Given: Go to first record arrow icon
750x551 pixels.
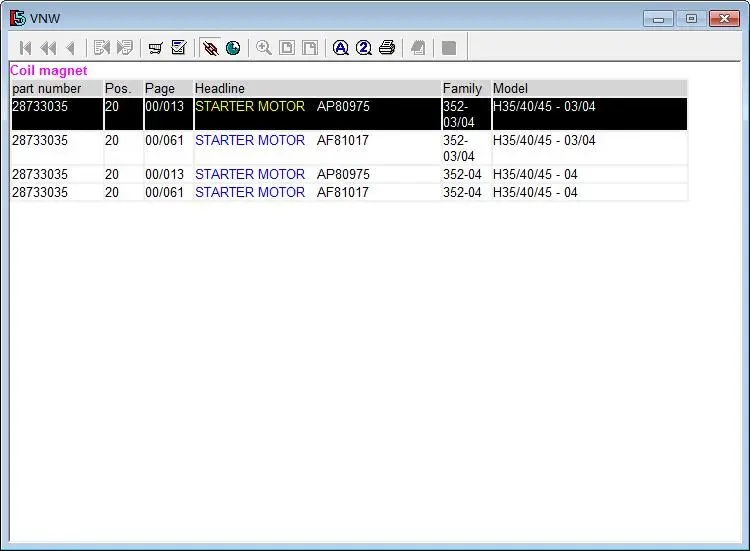Looking at the screenshot, I should tap(25, 48).
